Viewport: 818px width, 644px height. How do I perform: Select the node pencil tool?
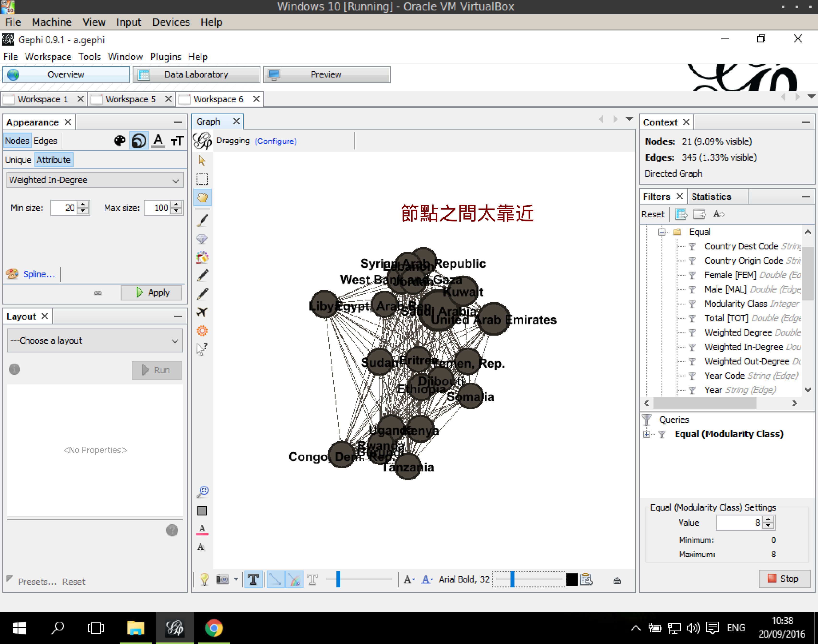point(202,276)
